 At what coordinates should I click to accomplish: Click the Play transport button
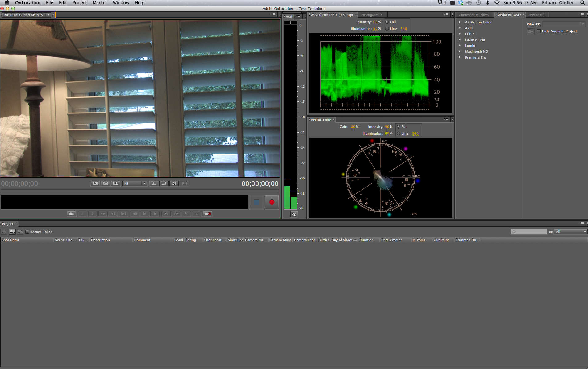144,214
